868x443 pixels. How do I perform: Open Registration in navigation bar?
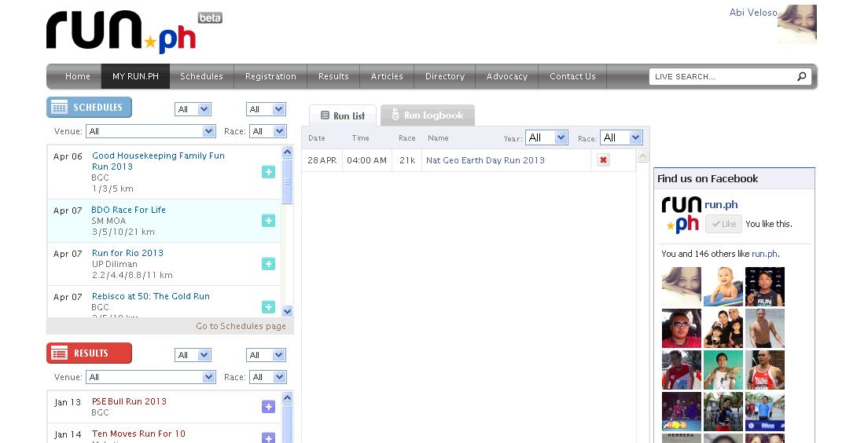click(x=270, y=76)
